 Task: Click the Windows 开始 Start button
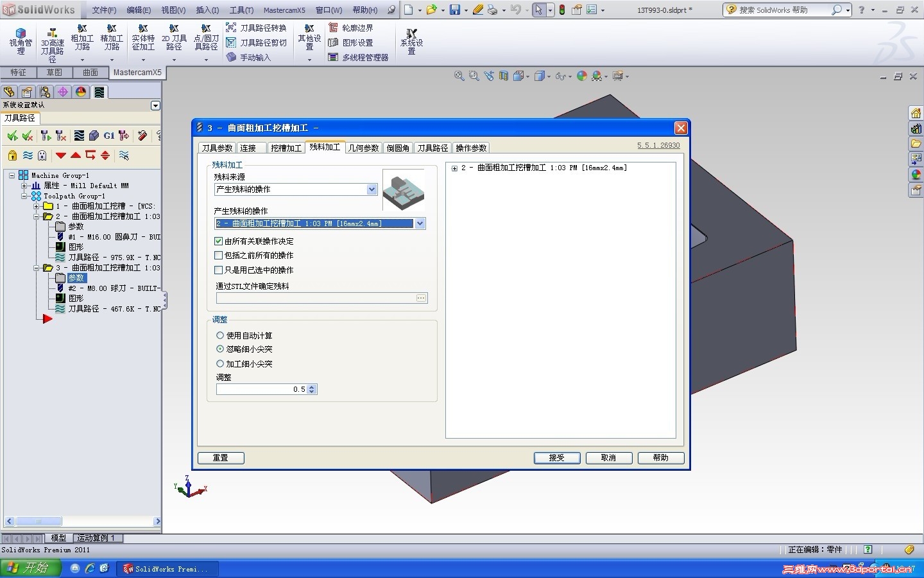point(31,568)
